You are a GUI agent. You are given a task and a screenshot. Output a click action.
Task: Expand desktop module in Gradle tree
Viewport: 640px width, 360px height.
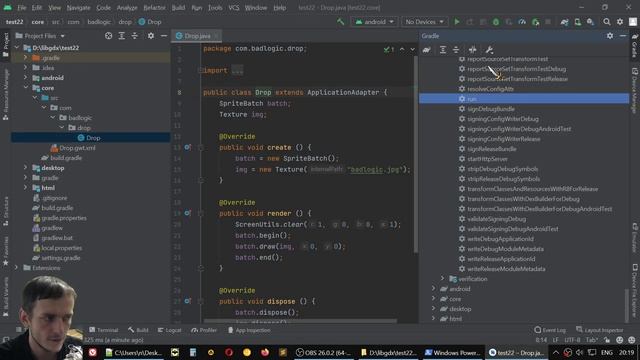433,309
